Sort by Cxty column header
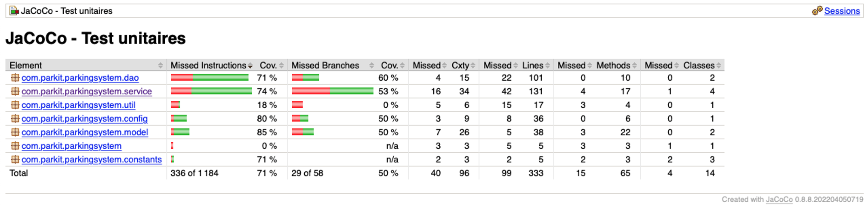The image size is (868, 207). (463, 65)
